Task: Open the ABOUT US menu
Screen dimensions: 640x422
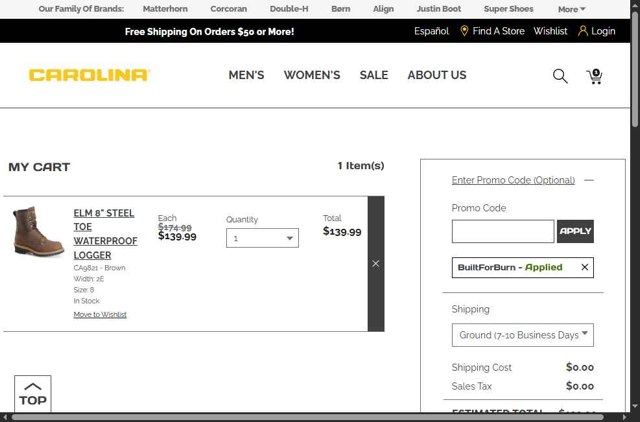Action: [x=437, y=75]
